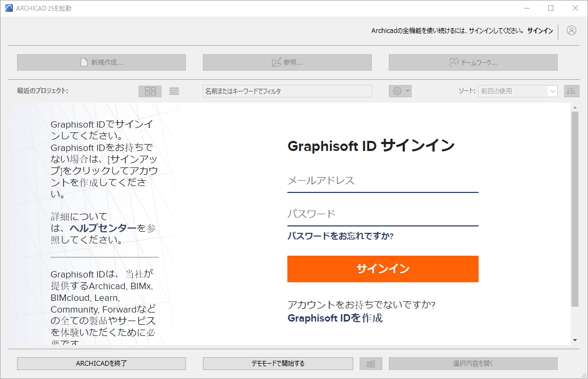Focus the パスワード password field
Viewport: 588px width, 379px height.
[383, 215]
